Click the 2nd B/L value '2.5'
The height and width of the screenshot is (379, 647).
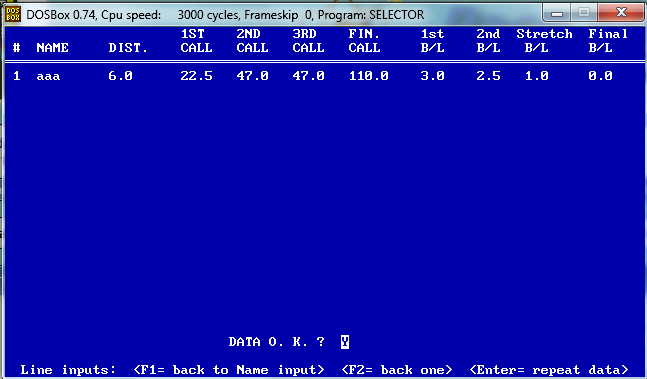point(489,76)
